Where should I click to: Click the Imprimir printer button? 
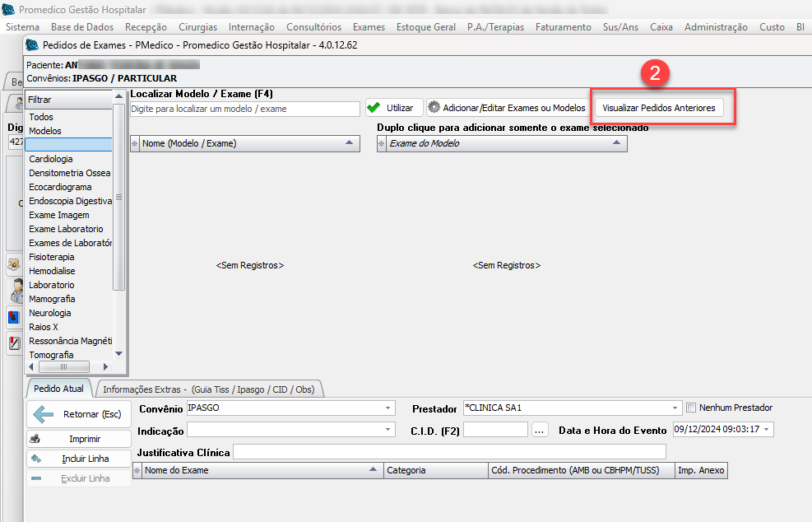tap(78, 439)
